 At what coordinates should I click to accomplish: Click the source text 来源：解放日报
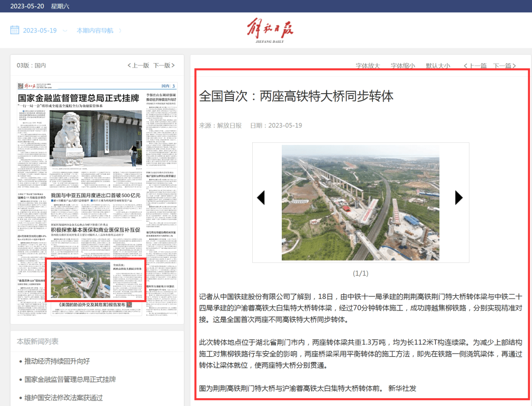pos(220,125)
